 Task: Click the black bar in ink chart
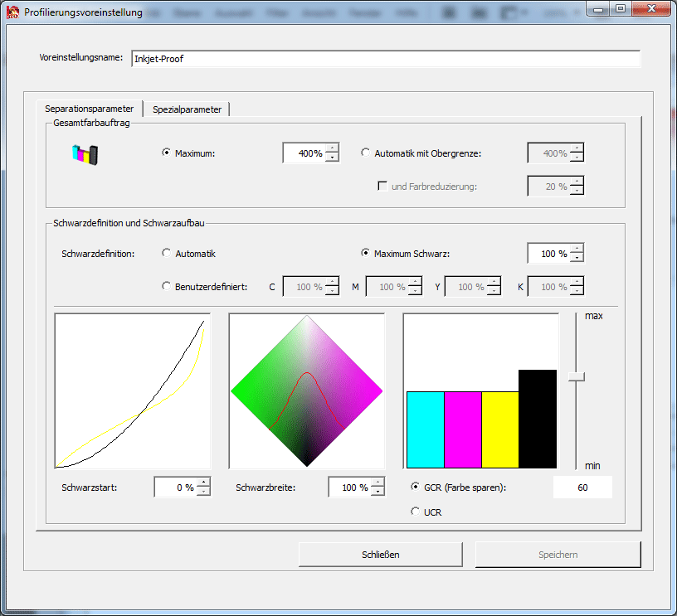(x=538, y=419)
